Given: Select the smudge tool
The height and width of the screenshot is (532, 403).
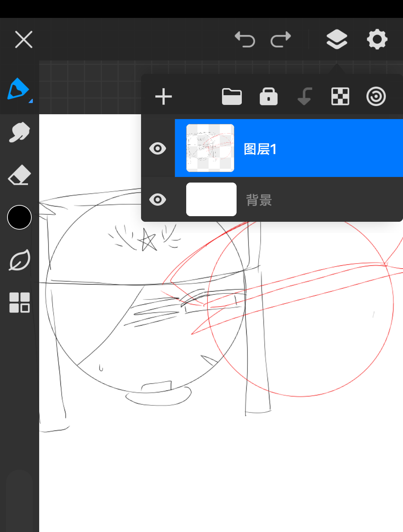Looking at the screenshot, I should (19, 132).
